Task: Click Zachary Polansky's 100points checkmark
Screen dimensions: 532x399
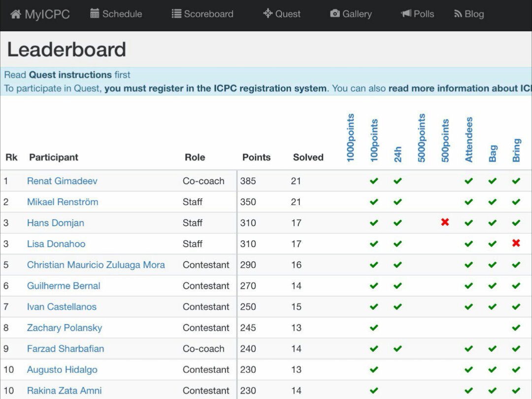Action: pyautogui.click(x=374, y=328)
